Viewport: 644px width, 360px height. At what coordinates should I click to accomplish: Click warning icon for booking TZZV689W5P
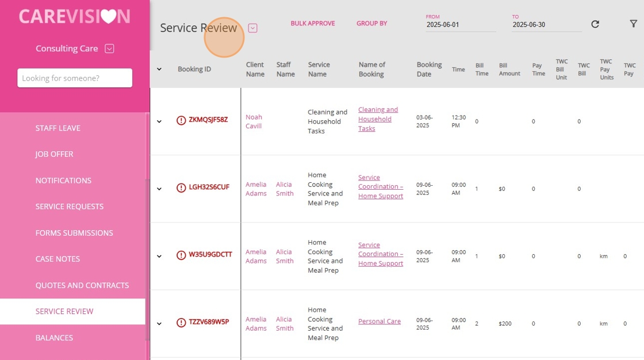coord(181,323)
